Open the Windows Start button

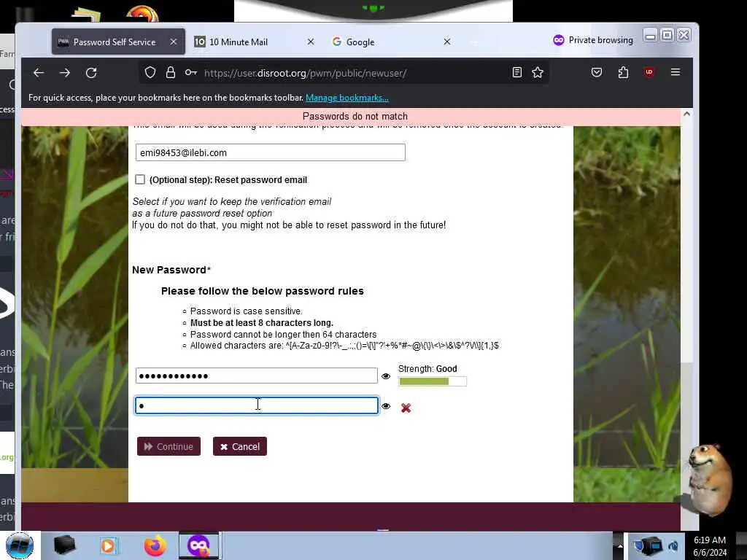click(x=20, y=545)
